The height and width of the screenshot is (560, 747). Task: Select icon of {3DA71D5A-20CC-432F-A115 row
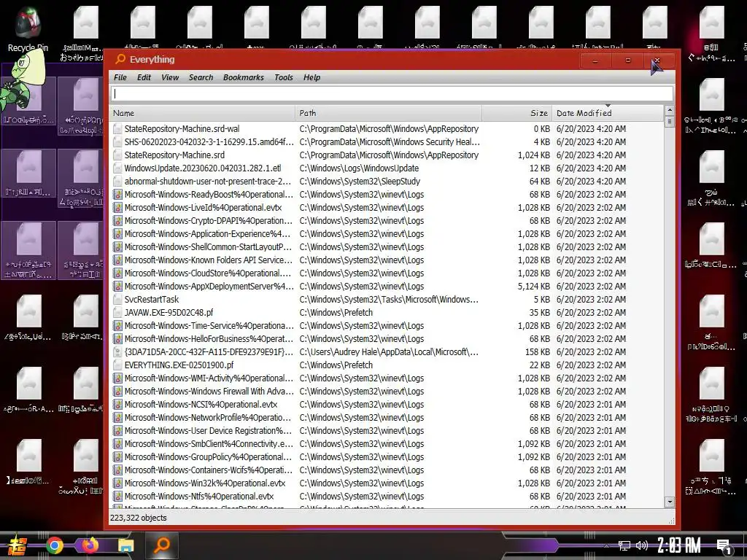click(117, 352)
